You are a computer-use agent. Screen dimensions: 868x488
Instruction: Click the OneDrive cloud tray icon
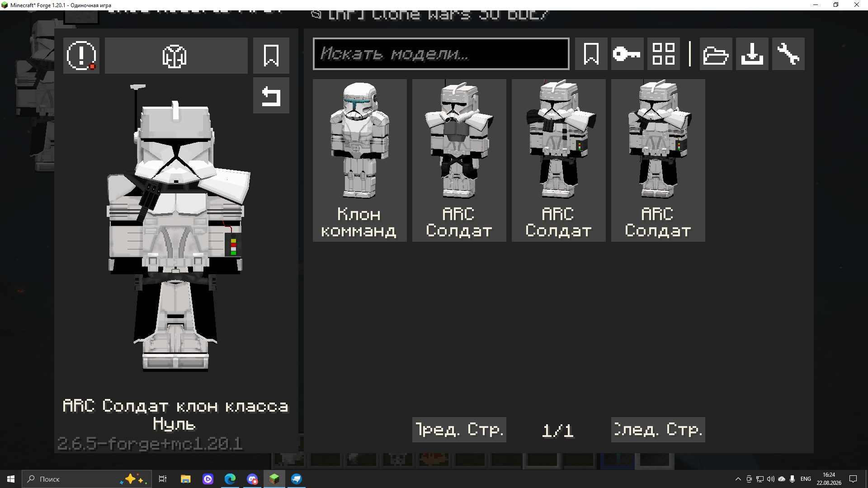pyautogui.click(x=782, y=479)
